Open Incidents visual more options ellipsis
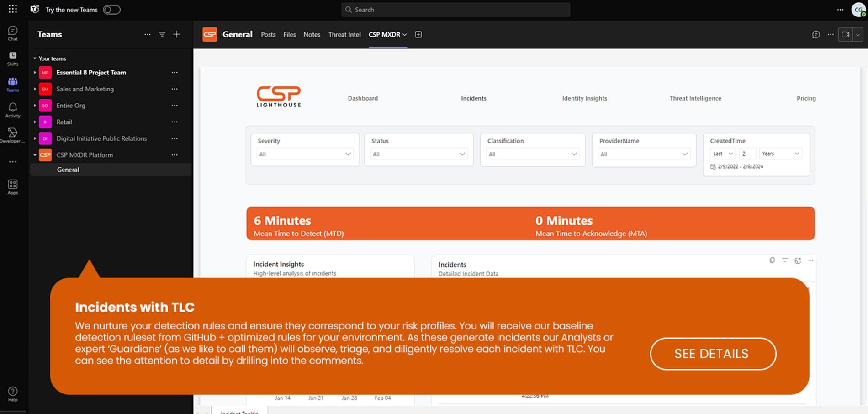Image resolution: width=868 pixels, height=414 pixels. coord(810,260)
